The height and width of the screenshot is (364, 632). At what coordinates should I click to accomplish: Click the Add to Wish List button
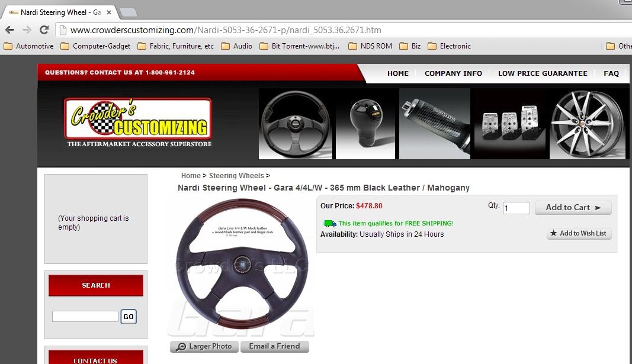pos(579,233)
